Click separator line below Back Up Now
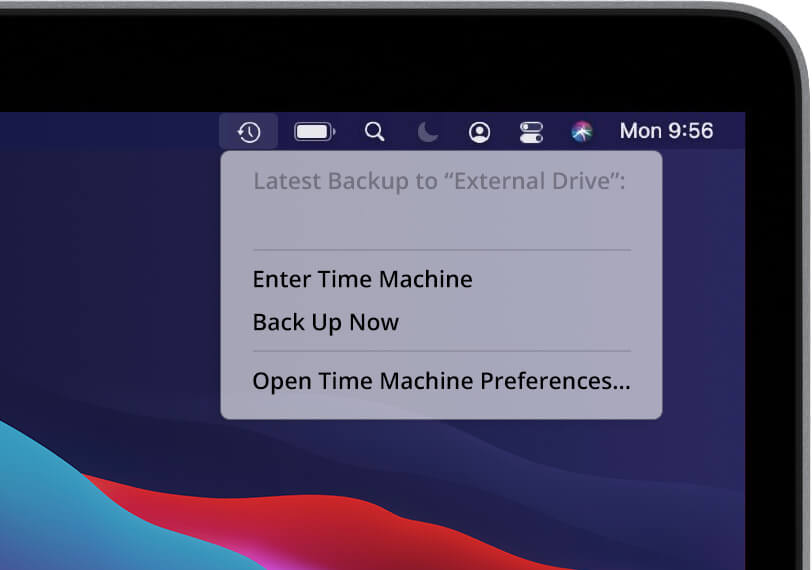This screenshot has height=570, width=812. (441, 351)
